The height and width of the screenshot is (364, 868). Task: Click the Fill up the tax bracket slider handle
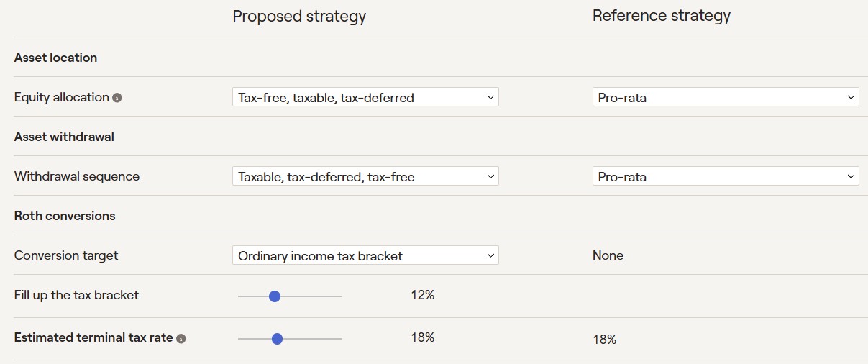pyautogui.click(x=274, y=296)
